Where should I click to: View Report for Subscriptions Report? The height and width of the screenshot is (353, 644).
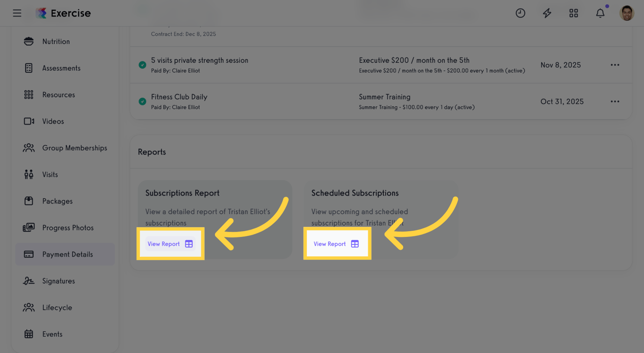click(170, 244)
